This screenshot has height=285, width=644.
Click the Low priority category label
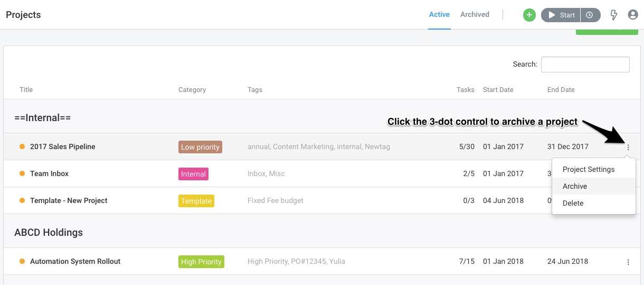coord(200,147)
